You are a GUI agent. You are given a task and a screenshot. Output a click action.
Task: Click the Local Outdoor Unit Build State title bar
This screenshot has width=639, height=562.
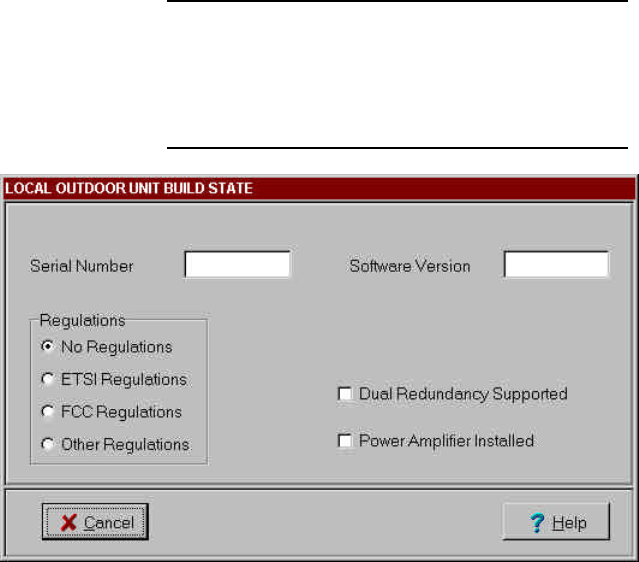click(320, 188)
